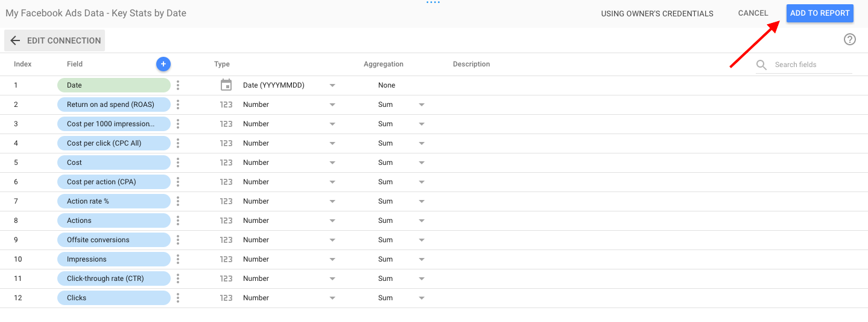Open aggregation dropdown for Cost per action row
The height and width of the screenshot is (322, 868).
coord(421,182)
